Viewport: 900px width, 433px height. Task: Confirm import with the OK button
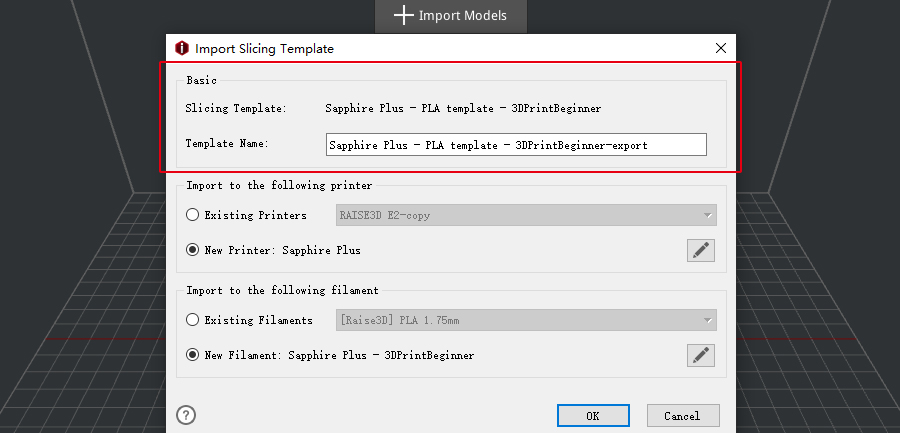(593, 416)
